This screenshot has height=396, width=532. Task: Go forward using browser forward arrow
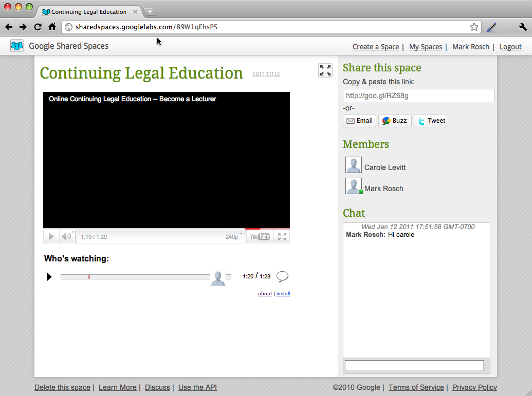[23, 27]
